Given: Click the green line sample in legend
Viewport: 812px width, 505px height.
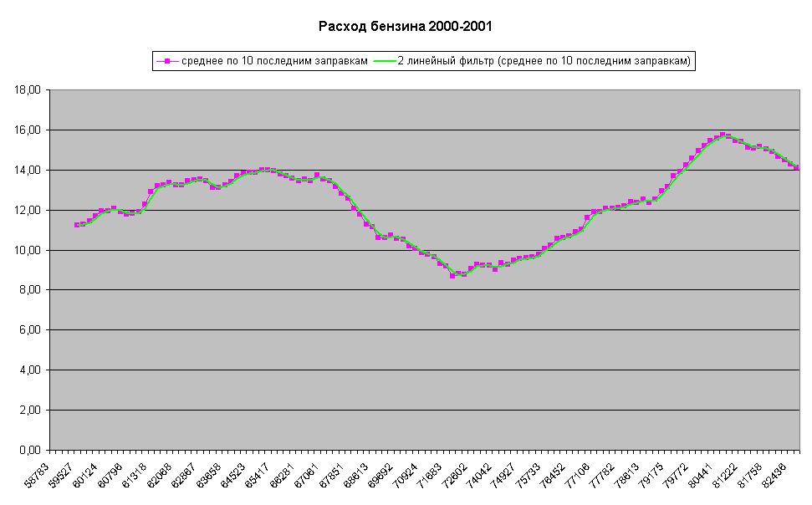Looking at the screenshot, I should (x=384, y=61).
